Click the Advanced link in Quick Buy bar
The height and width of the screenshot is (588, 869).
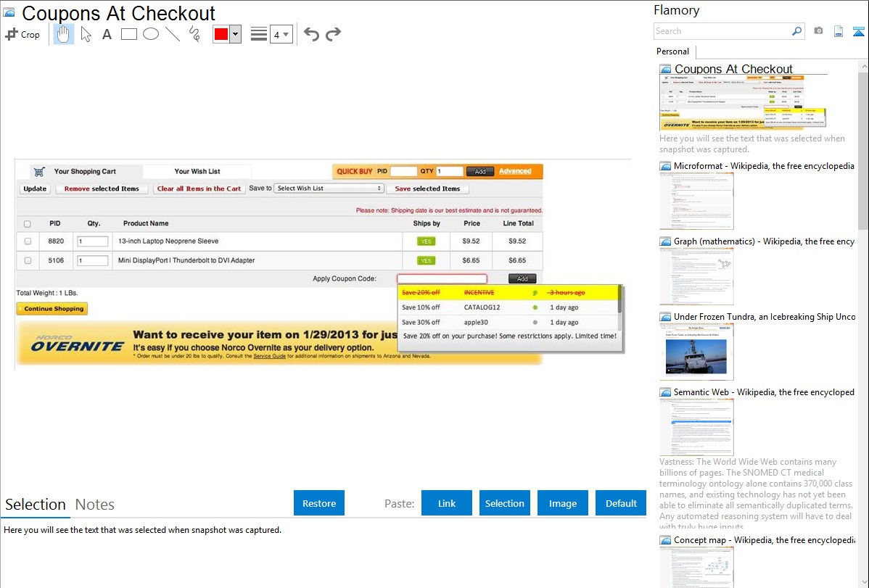[515, 171]
